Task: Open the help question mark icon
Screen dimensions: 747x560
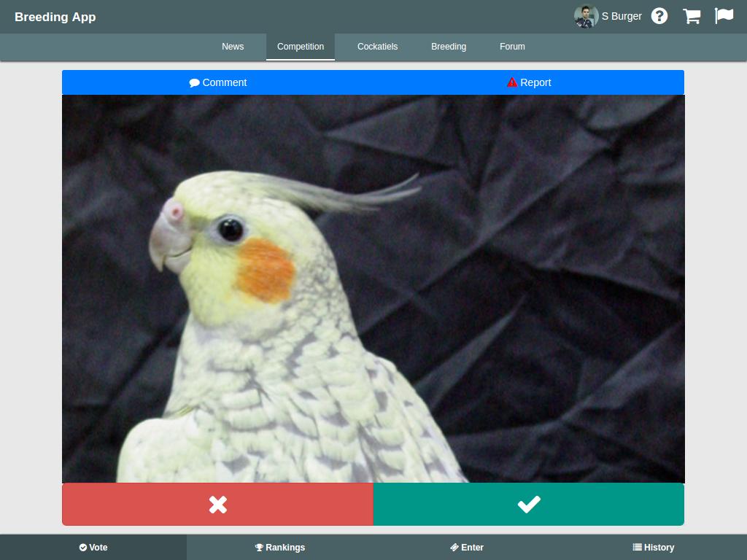Action: (x=659, y=16)
